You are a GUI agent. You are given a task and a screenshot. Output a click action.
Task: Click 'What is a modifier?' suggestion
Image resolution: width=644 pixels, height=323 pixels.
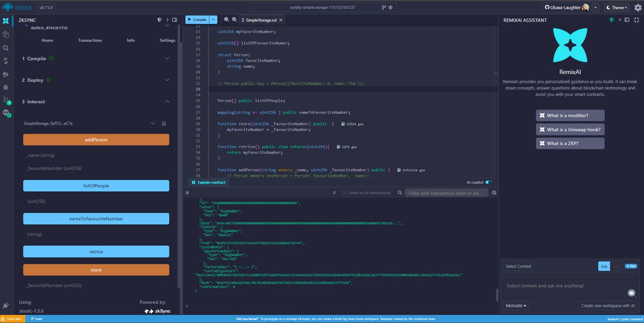coord(570,115)
